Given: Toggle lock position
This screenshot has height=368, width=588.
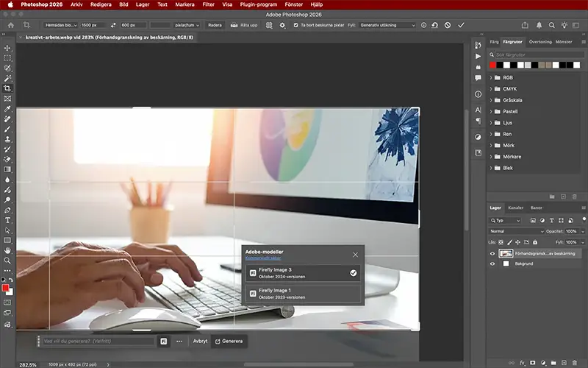Looking at the screenshot, I should tap(518, 243).
